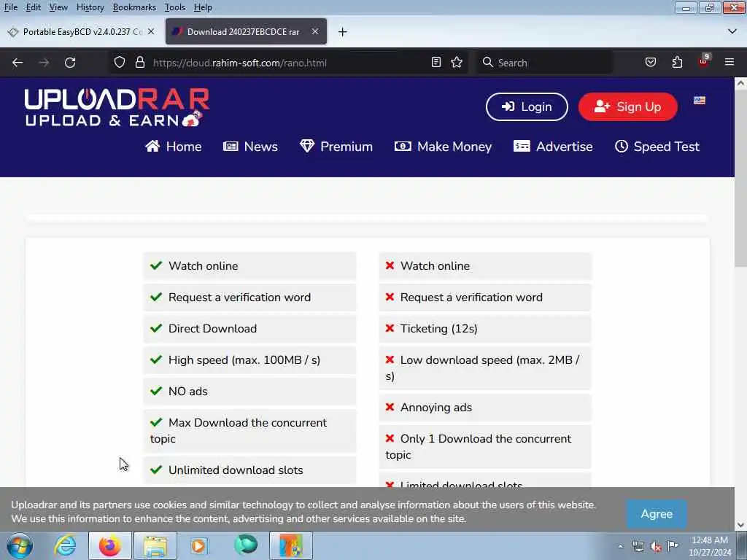747x560 pixels.
Task: Open the History menu
Action: (90, 7)
